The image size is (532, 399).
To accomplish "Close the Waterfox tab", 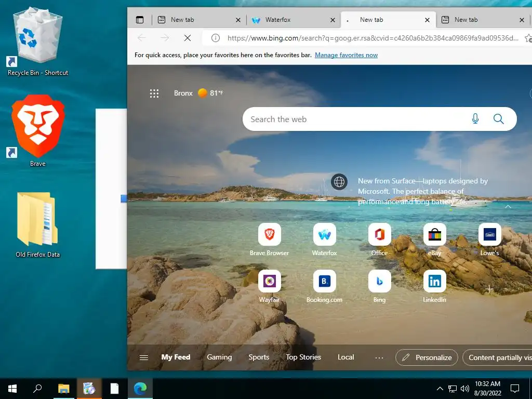I will pyautogui.click(x=333, y=20).
